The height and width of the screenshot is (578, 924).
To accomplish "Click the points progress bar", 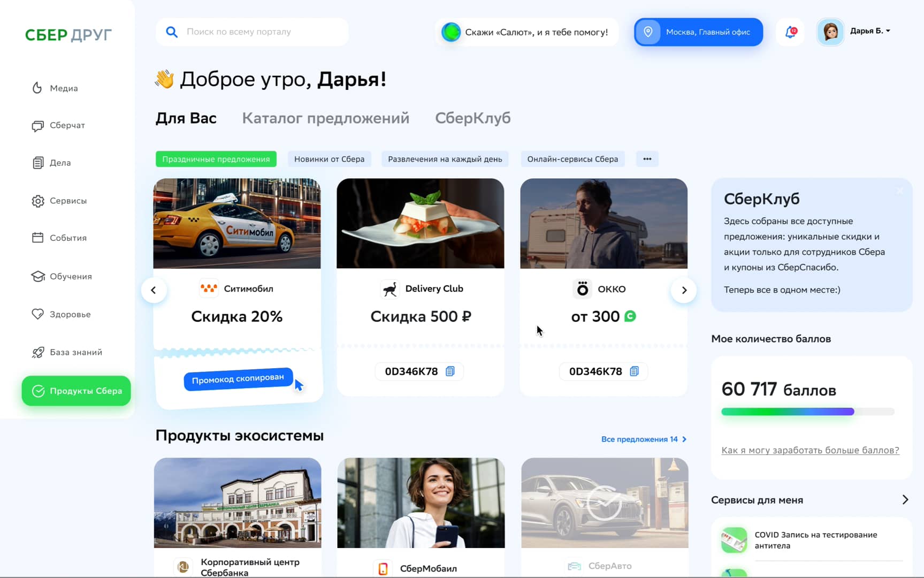I will pos(808,412).
